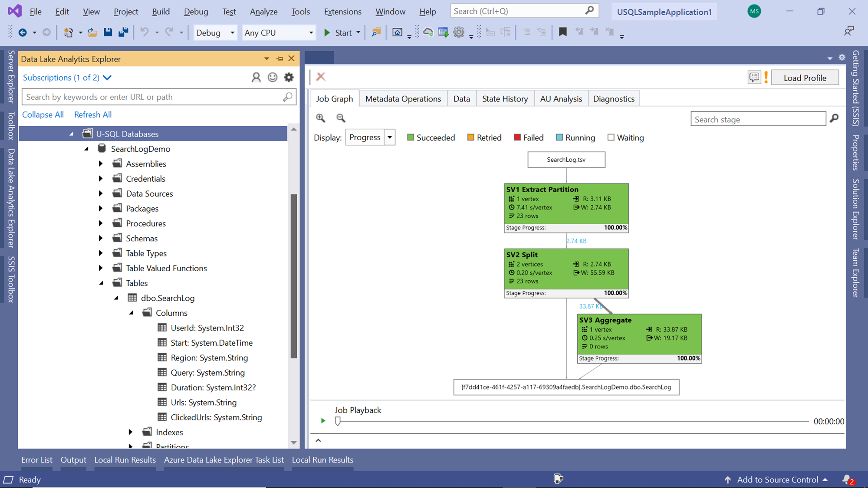Click the zoom in magnifier icon
The width and height of the screenshot is (868, 488).
[x=321, y=118]
